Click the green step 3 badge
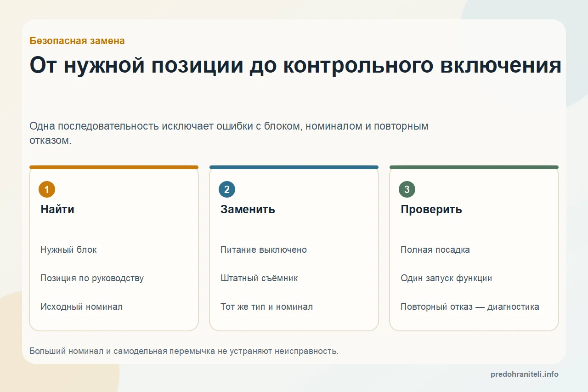Image resolution: width=588 pixels, height=392 pixels. tap(407, 189)
